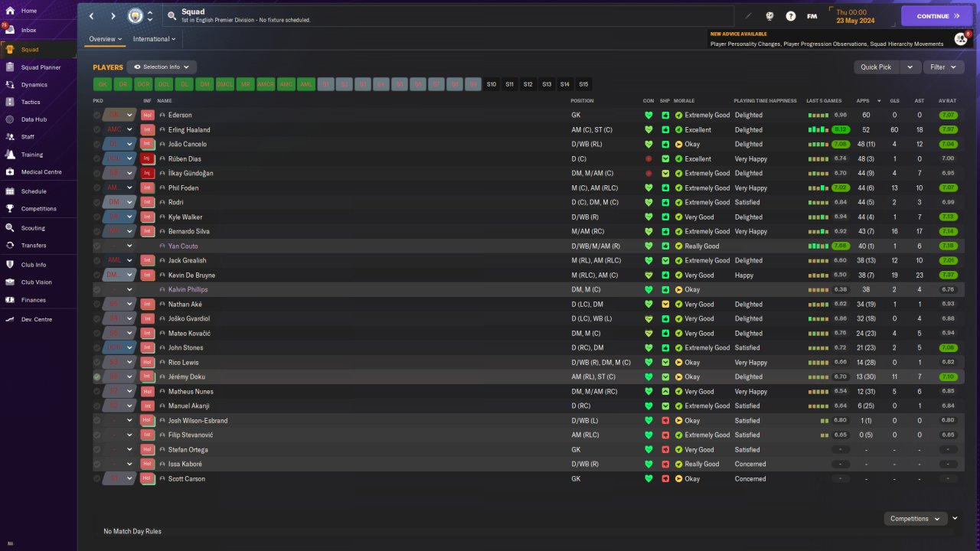Viewport: 980px width, 551px height.
Task: Toggle the pick checkbox for Rodri
Action: 97,203
